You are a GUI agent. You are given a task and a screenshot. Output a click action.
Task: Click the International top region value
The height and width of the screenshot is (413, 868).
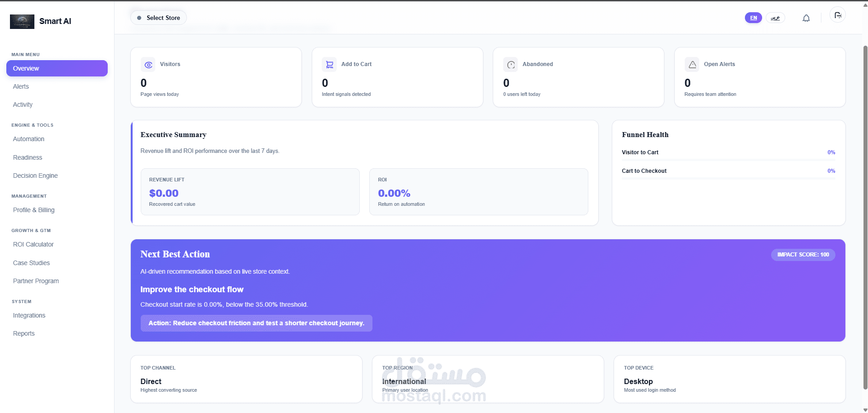point(404,381)
